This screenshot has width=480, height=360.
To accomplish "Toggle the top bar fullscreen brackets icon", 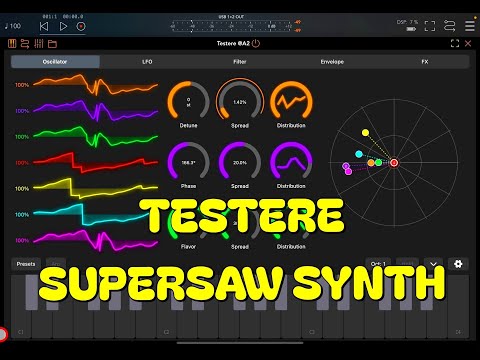I will tap(430, 26).
